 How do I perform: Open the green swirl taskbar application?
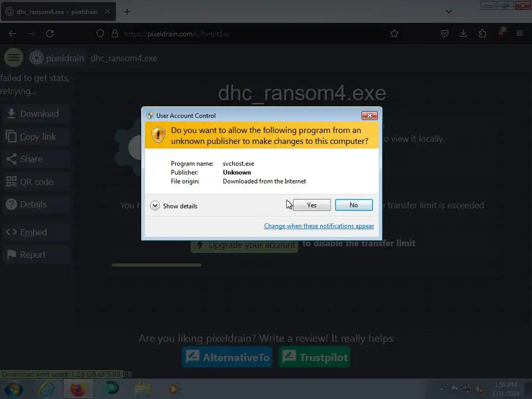point(111,389)
